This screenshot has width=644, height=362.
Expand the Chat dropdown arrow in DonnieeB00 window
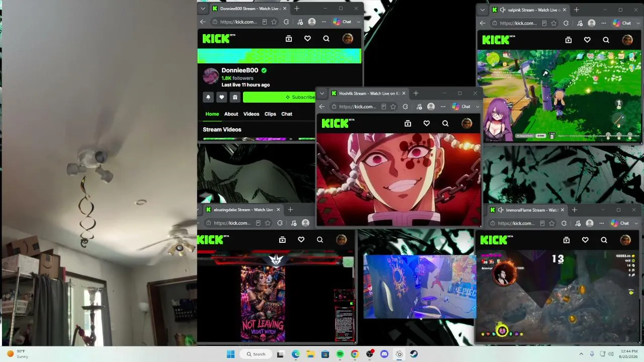pos(359,22)
